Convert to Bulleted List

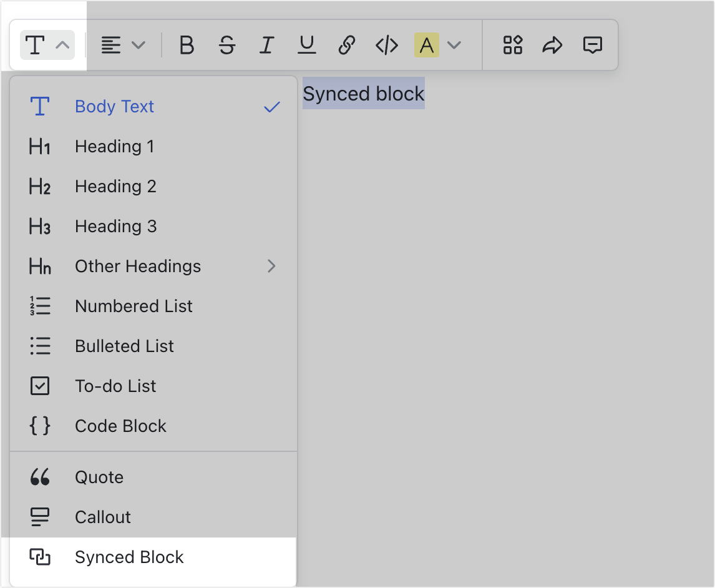pyautogui.click(x=153, y=346)
